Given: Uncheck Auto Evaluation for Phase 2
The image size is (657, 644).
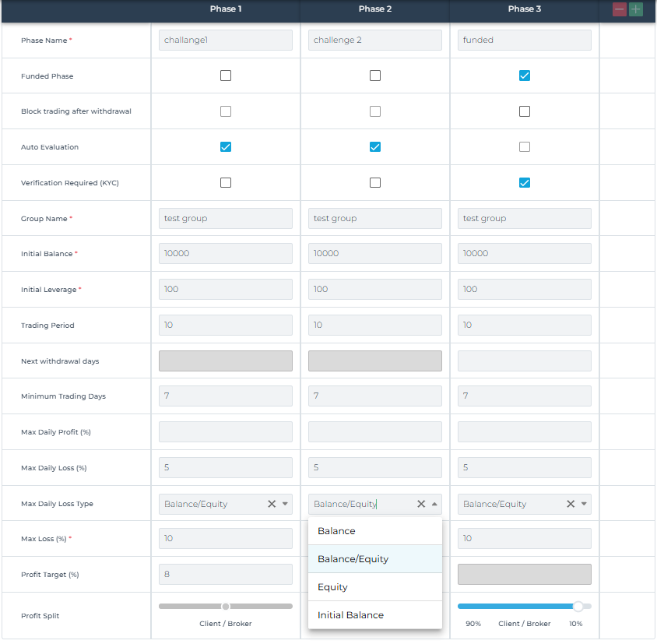Looking at the screenshot, I should [x=375, y=147].
